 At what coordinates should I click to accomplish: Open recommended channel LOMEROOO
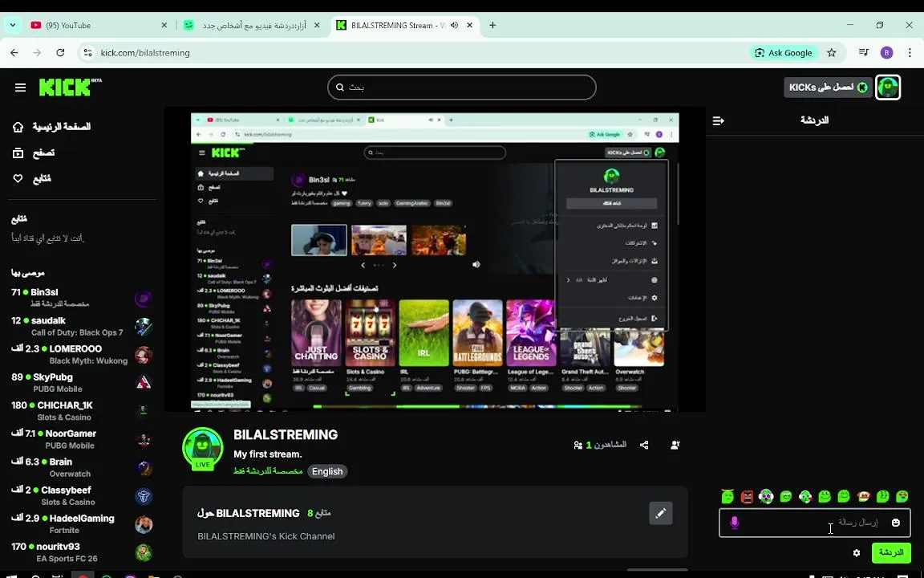pyautogui.click(x=82, y=355)
